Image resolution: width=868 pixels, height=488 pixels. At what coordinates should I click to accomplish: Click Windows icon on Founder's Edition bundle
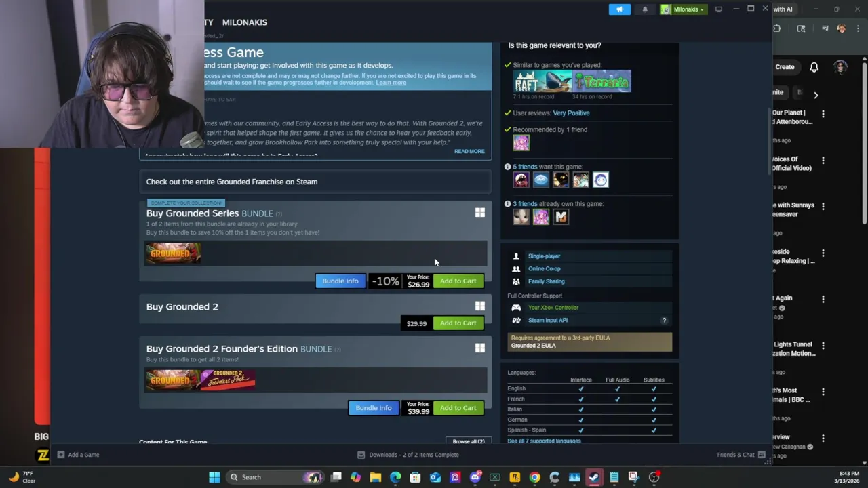[480, 348]
